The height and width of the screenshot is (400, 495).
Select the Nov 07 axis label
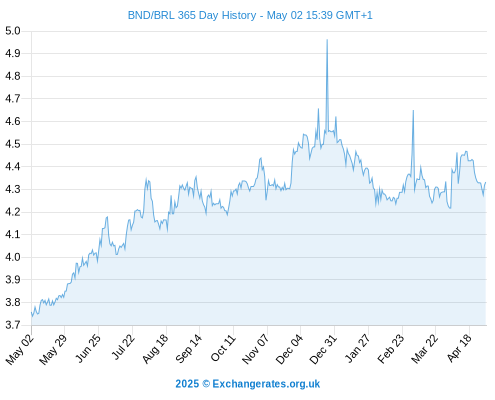pos(255,349)
